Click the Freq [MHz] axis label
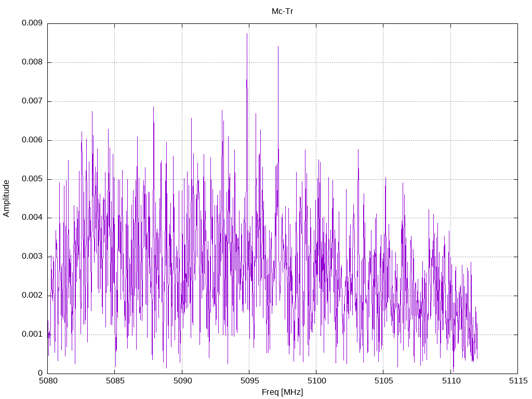 coord(282,392)
